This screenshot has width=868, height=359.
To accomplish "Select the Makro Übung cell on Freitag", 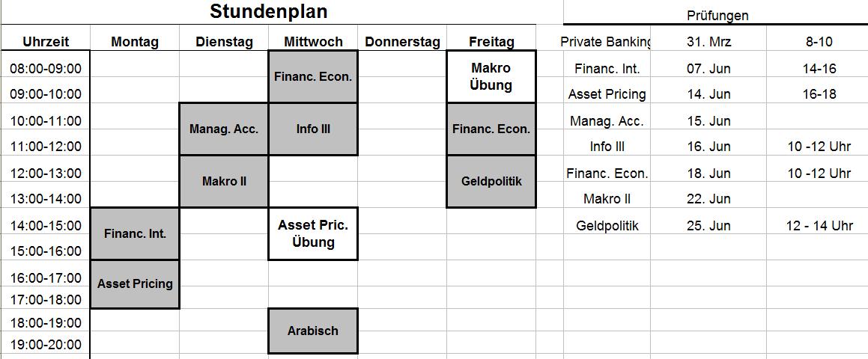I will pos(491,76).
